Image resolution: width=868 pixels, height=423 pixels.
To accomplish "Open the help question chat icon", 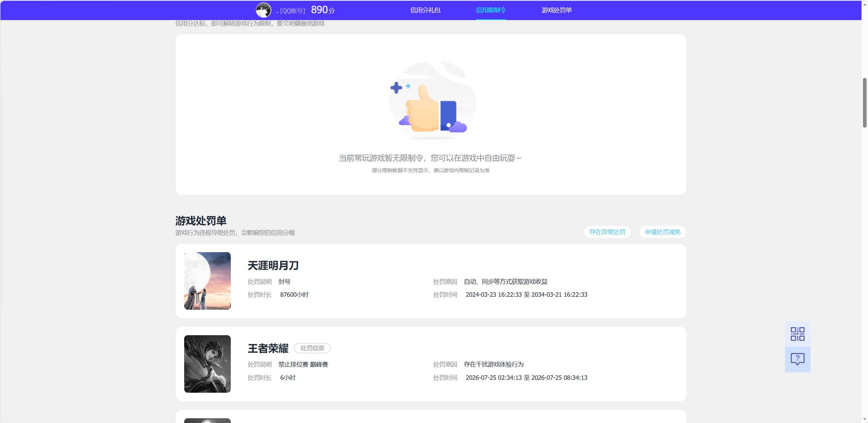I will [x=797, y=359].
